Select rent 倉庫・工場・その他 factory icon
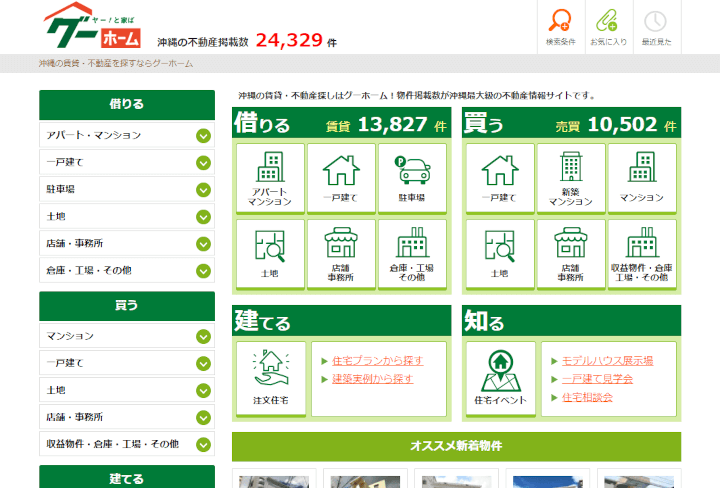Image resolution: width=720 pixels, height=488 pixels. [412, 254]
